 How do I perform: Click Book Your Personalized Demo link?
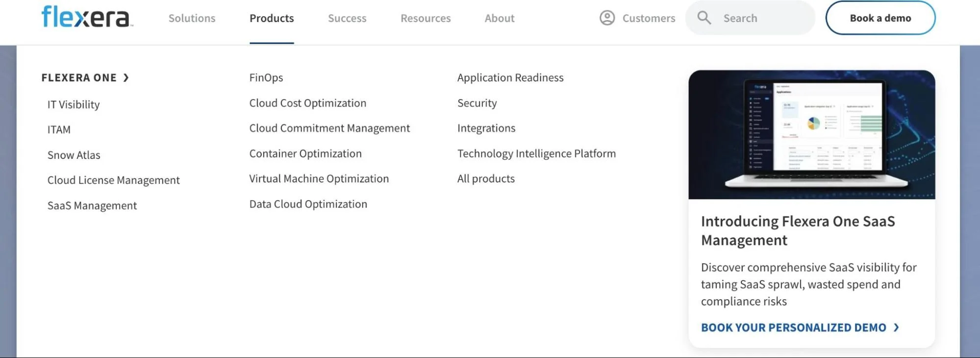[794, 328]
